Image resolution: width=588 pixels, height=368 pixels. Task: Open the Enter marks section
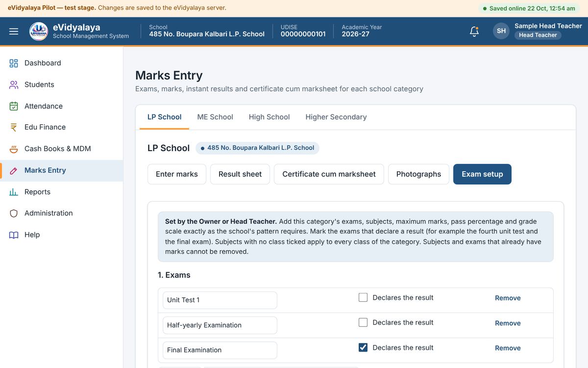[x=177, y=174]
